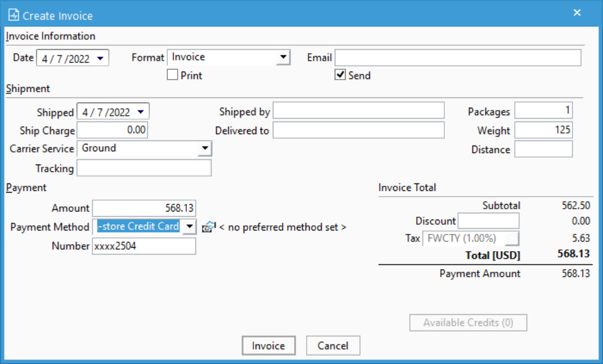The width and height of the screenshot is (603, 364).
Task: Select the payment Number field showing xxxx2504
Action: click(143, 246)
